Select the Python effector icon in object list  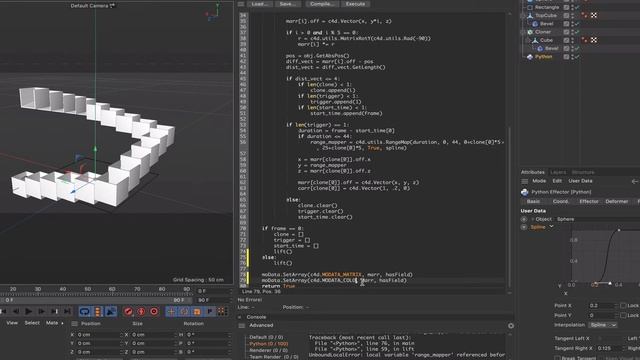[x=530, y=57]
